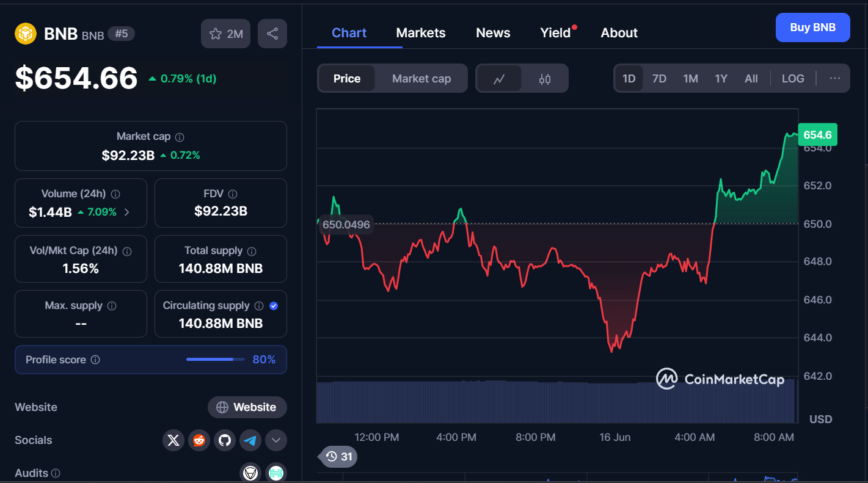This screenshot has height=483, width=868.
Task: Add BNB to watchlist with star button
Action: (225, 34)
